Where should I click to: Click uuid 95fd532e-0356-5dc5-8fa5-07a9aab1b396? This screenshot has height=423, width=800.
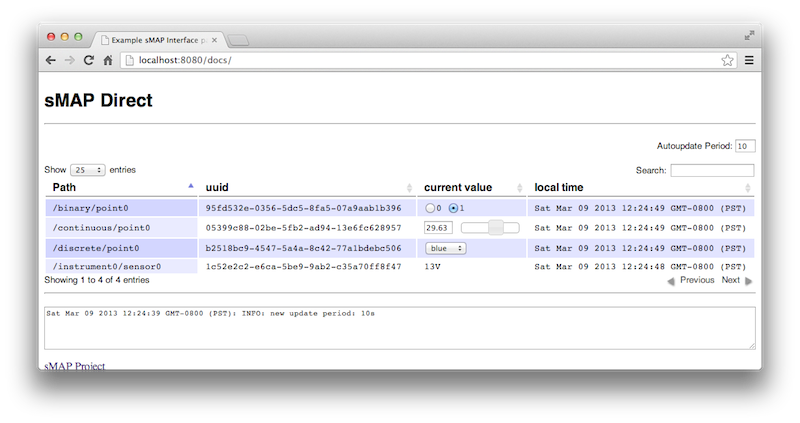point(304,208)
